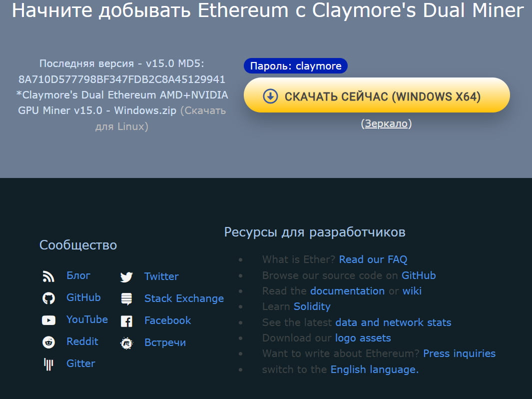Screen dimensions: 532x399
Task: Open the Блог link
Action: 78,275
